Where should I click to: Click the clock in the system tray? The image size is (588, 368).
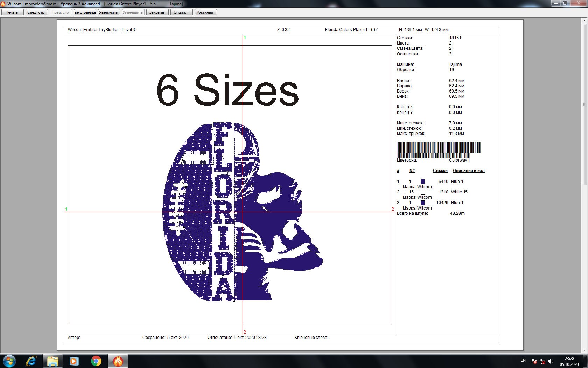(x=569, y=361)
